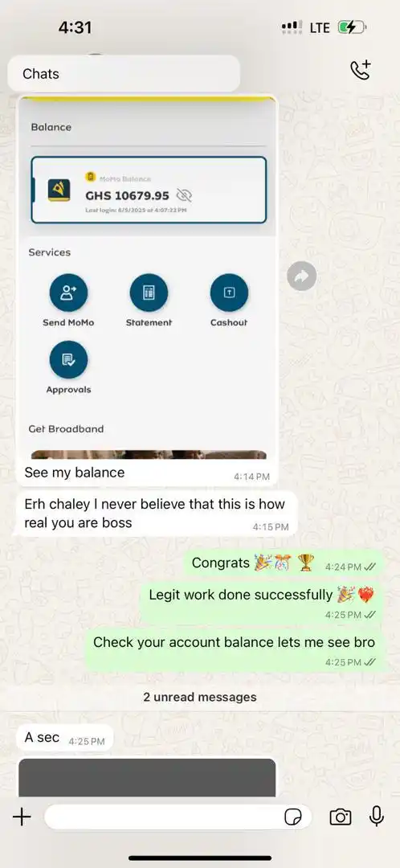Image resolution: width=400 pixels, height=868 pixels.
Task: Tap the "A sec" message bubble
Action: pos(65,738)
